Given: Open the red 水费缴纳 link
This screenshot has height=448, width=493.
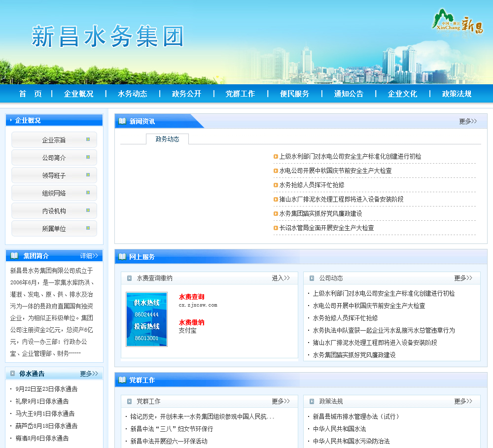Looking at the screenshot, I should [191, 322].
